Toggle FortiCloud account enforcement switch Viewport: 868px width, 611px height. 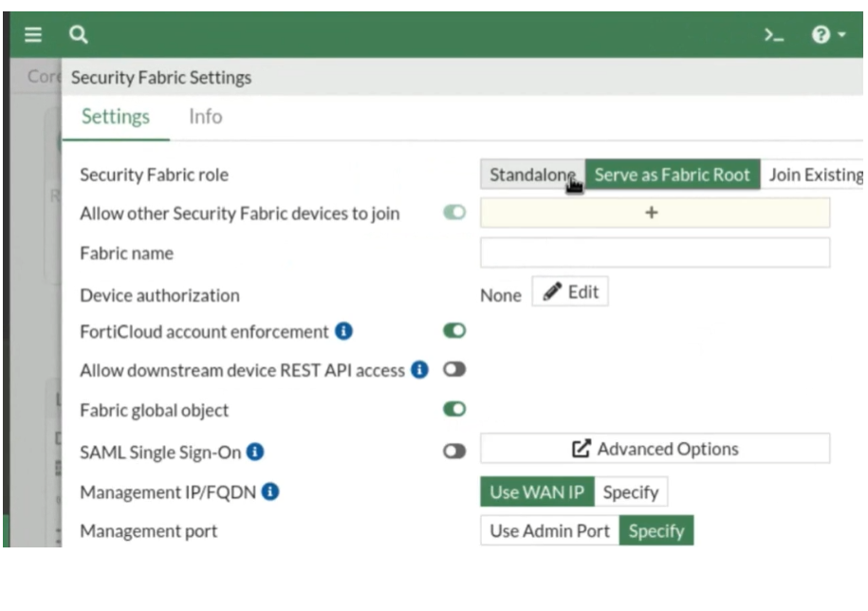pos(454,331)
